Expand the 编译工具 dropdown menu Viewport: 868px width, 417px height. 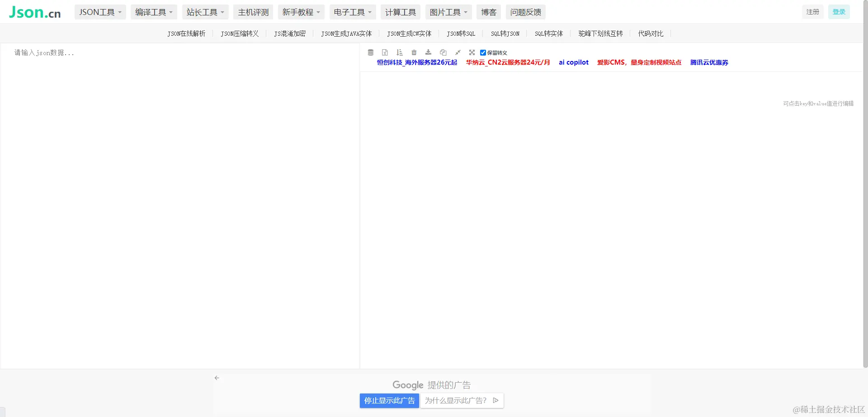(x=154, y=12)
